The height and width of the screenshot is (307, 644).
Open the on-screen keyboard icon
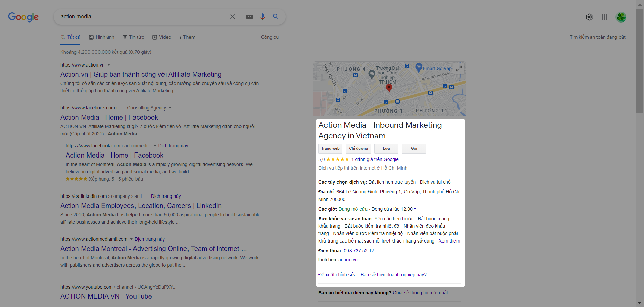point(249,17)
